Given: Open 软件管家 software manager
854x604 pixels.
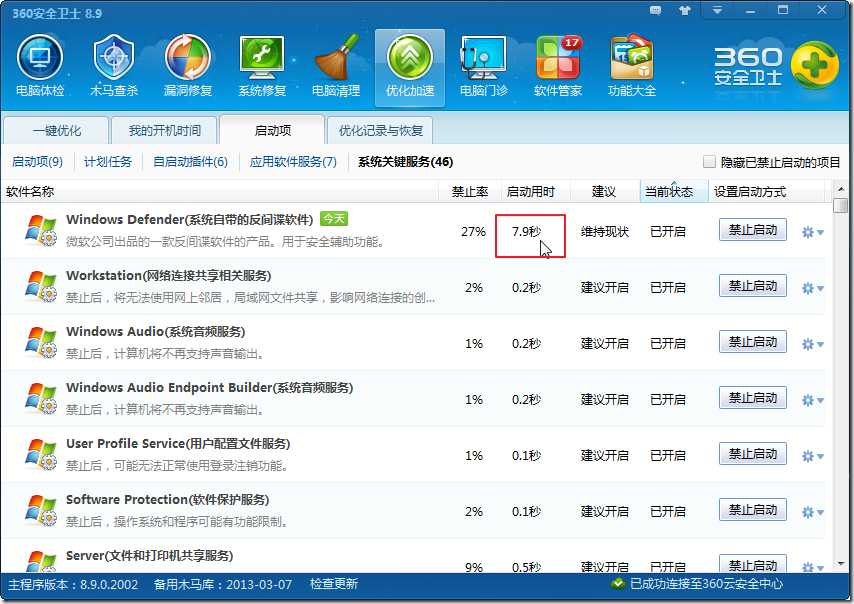Looking at the screenshot, I should tap(558, 66).
